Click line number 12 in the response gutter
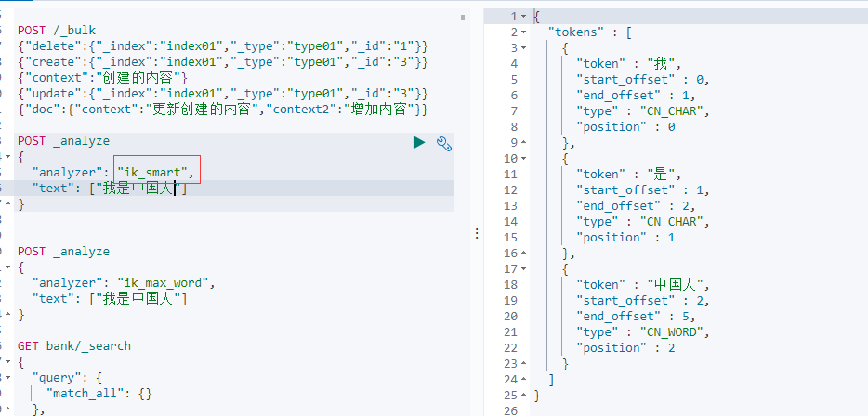This screenshot has width=868, height=416. pyautogui.click(x=510, y=189)
